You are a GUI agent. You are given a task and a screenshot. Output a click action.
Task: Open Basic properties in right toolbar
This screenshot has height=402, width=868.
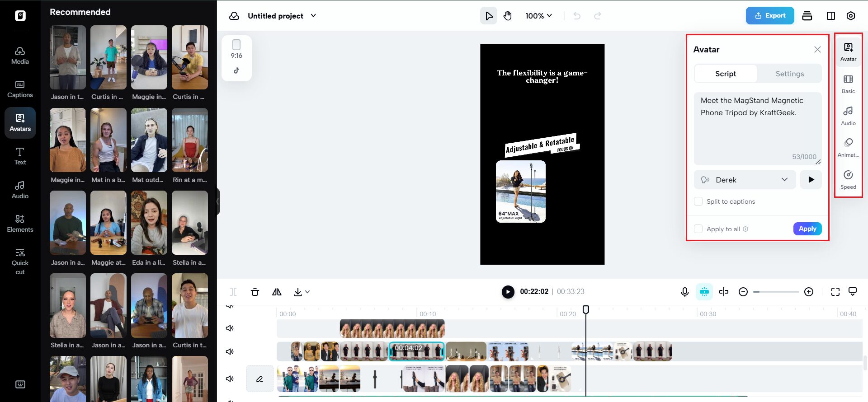[x=848, y=84]
